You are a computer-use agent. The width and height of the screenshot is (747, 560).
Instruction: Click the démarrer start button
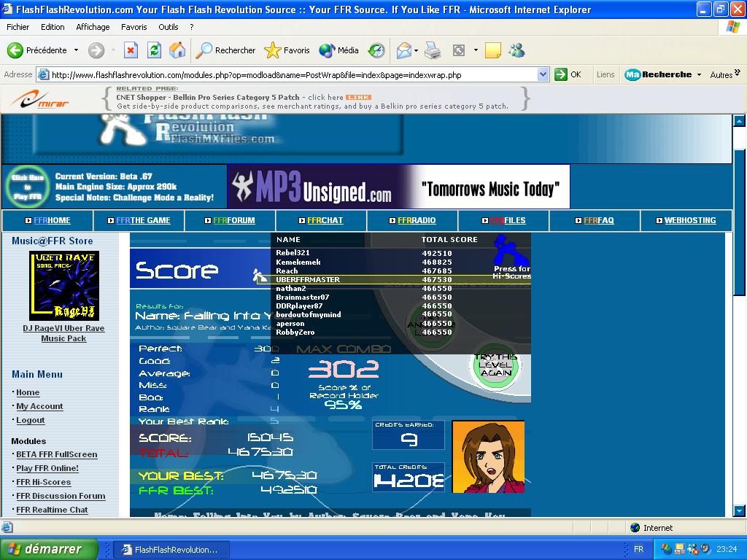(49, 549)
